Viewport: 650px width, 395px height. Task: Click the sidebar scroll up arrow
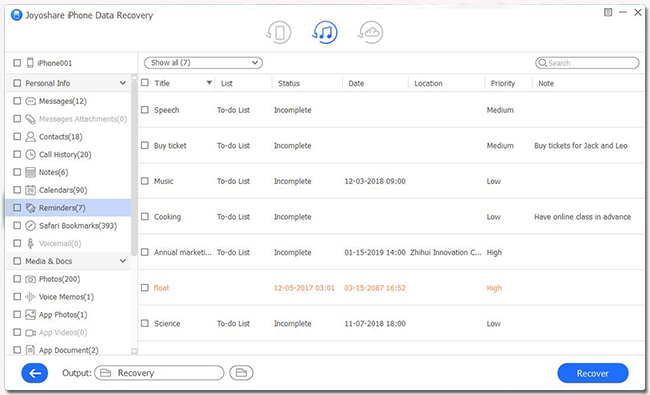click(134, 78)
